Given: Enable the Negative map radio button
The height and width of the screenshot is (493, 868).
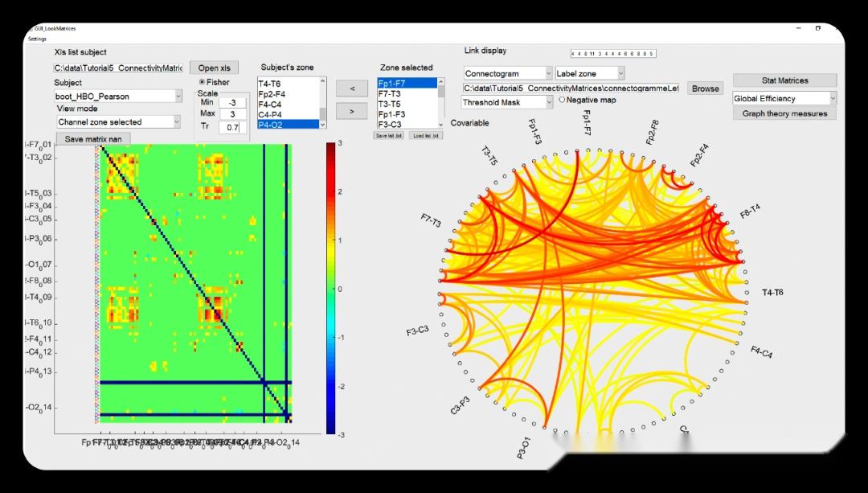Looking at the screenshot, I should point(562,100).
